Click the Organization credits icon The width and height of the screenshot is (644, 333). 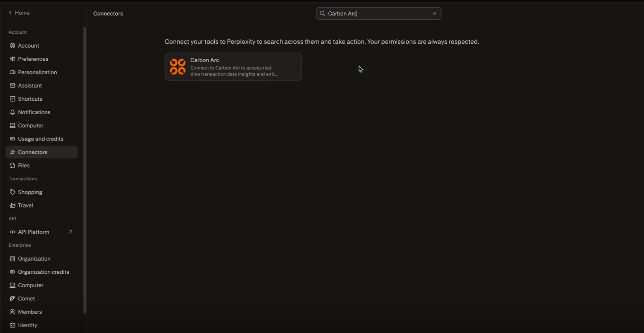(x=12, y=272)
